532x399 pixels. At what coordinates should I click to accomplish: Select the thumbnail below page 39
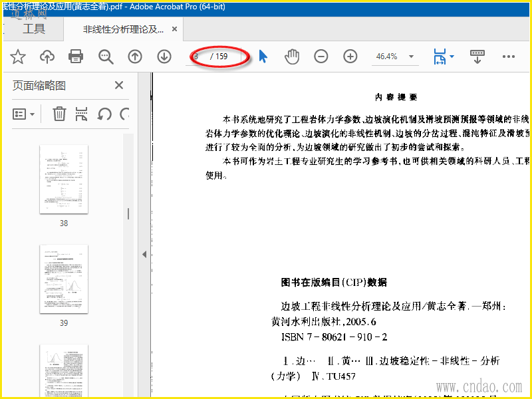(64, 370)
